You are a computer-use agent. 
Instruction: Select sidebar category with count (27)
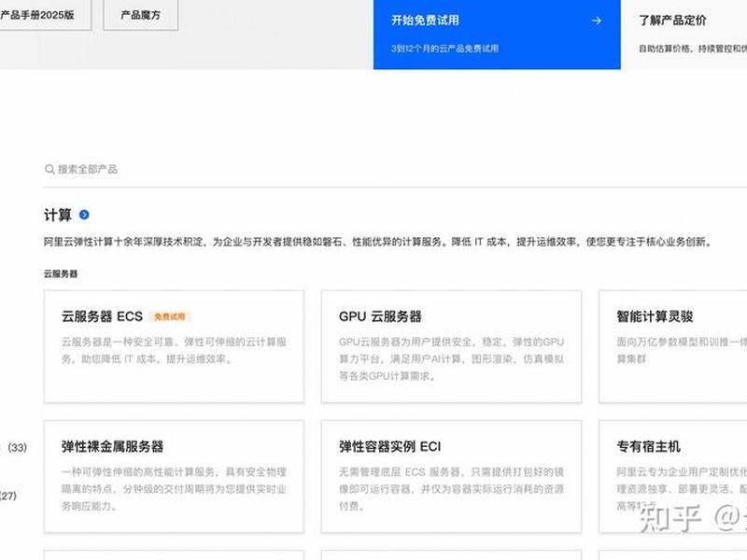coord(8,496)
